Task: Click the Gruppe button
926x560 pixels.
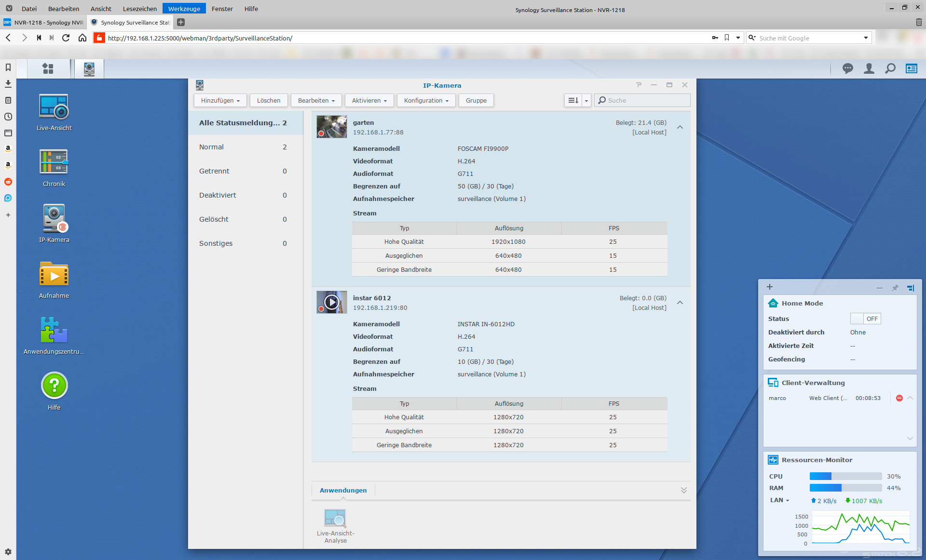Action: pos(476,100)
